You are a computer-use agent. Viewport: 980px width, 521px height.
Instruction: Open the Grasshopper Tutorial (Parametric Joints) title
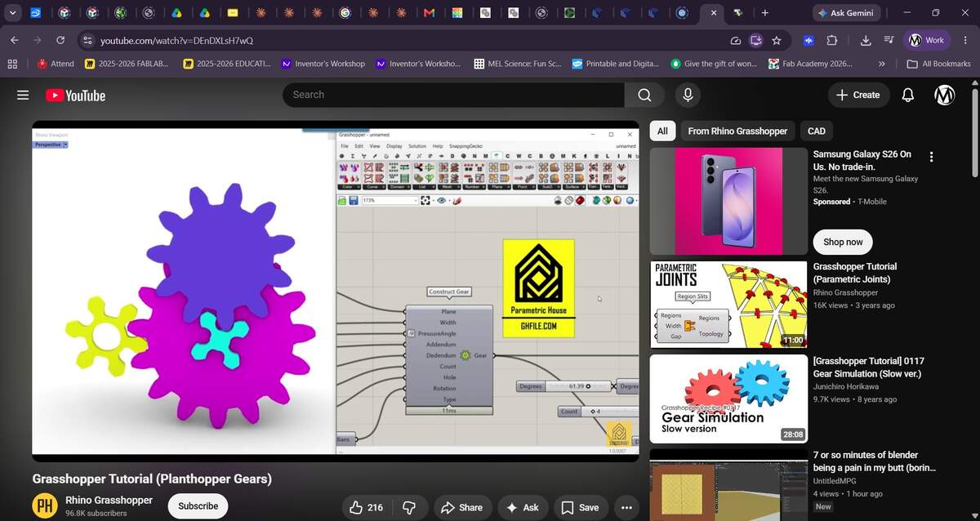coord(854,273)
